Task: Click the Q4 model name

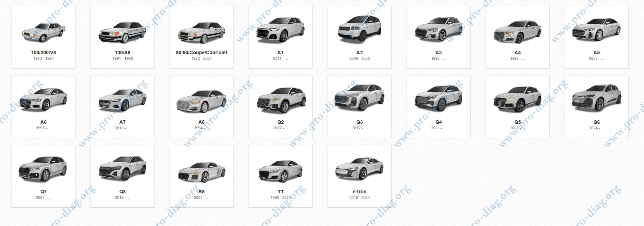Action: (439, 122)
